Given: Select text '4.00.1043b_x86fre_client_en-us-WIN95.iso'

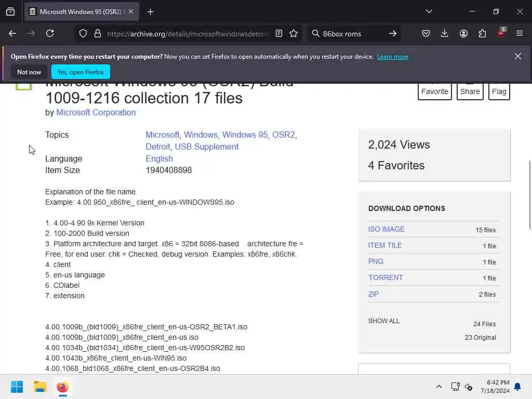Looking at the screenshot, I should point(116,358).
